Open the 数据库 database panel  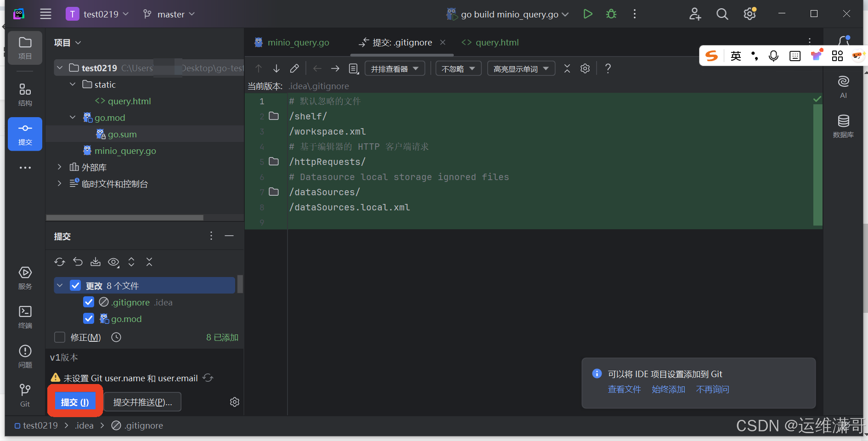tap(843, 125)
